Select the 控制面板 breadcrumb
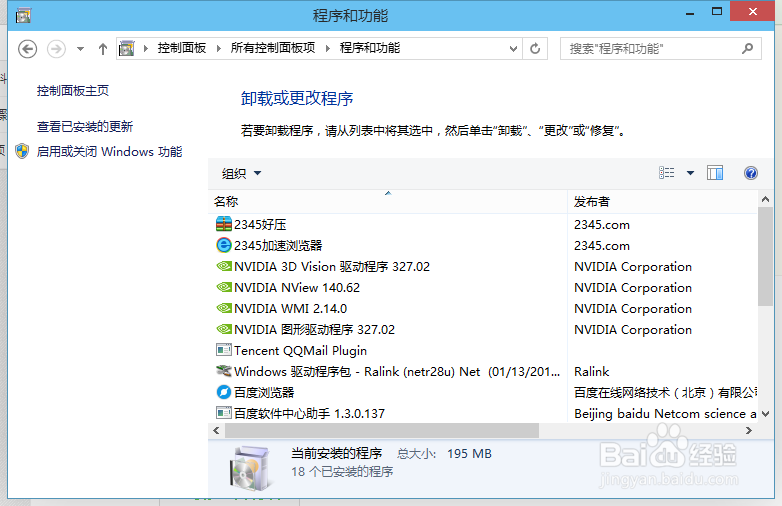 click(x=182, y=48)
